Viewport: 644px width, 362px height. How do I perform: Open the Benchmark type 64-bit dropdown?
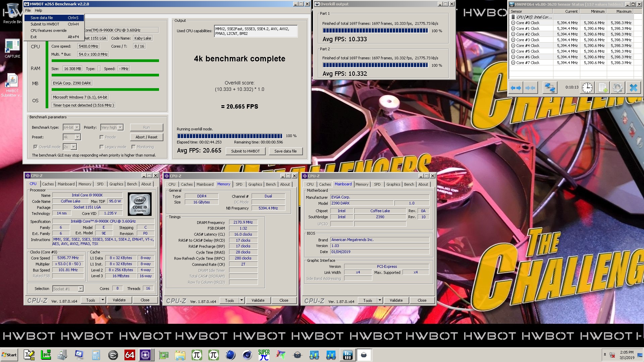71,127
